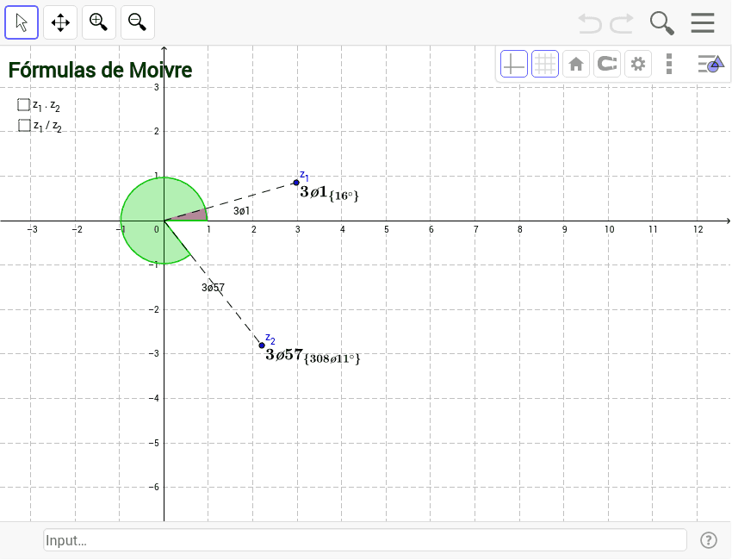The width and height of the screenshot is (732, 560).
Task: Click the 3ø1 segment length label
Action: pyautogui.click(x=241, y=211)
